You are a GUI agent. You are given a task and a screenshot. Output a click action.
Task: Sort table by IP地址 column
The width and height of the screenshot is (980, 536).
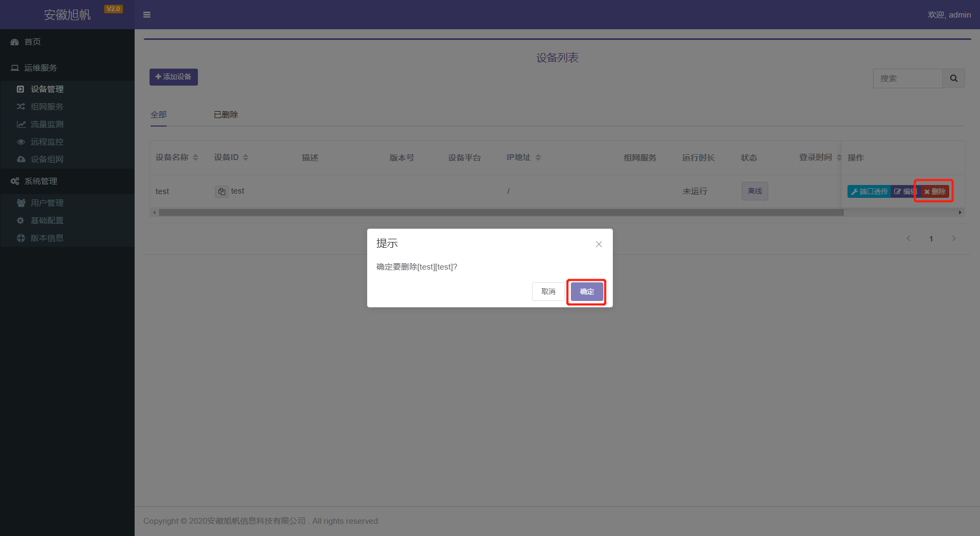click(538, 157)
